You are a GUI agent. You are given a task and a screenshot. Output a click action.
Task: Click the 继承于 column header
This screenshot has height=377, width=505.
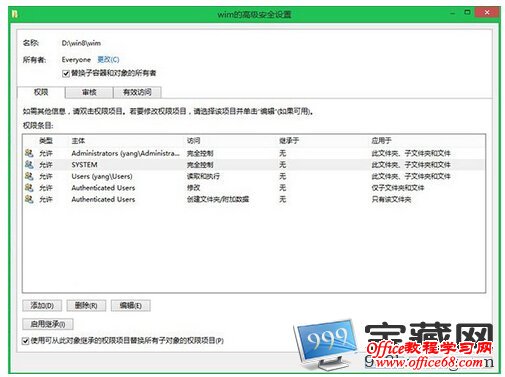289,141
